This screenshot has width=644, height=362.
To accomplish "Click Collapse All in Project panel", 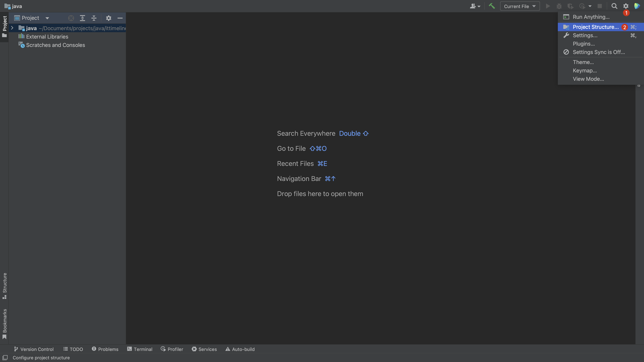I will 94,18.
